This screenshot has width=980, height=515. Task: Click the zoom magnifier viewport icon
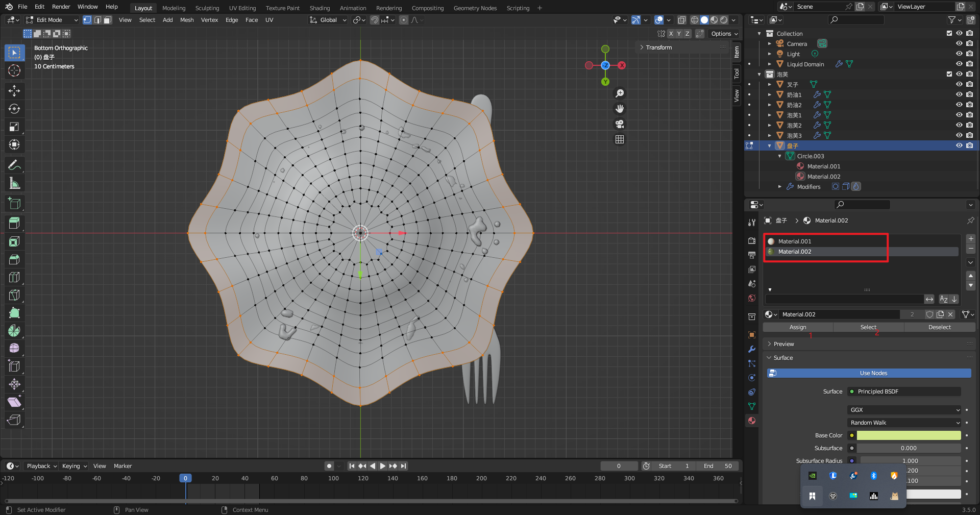pyautogui.click(x=620, y=93)
